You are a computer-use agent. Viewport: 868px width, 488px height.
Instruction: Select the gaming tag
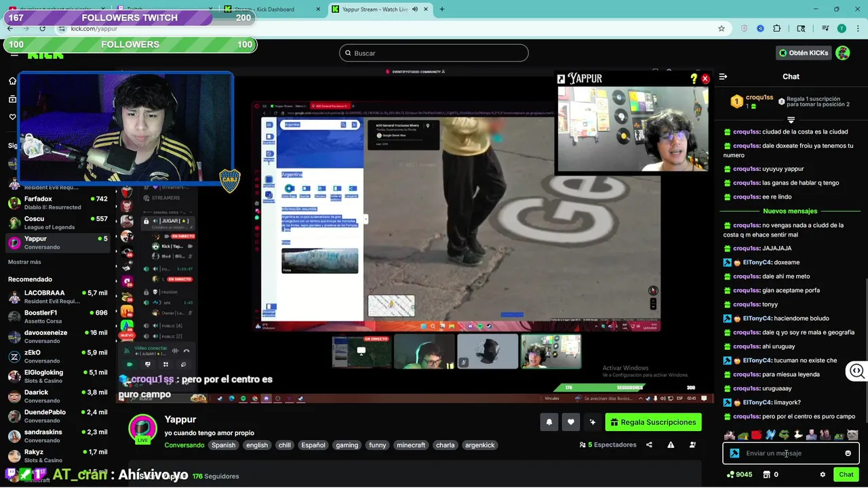pos(347,445)
